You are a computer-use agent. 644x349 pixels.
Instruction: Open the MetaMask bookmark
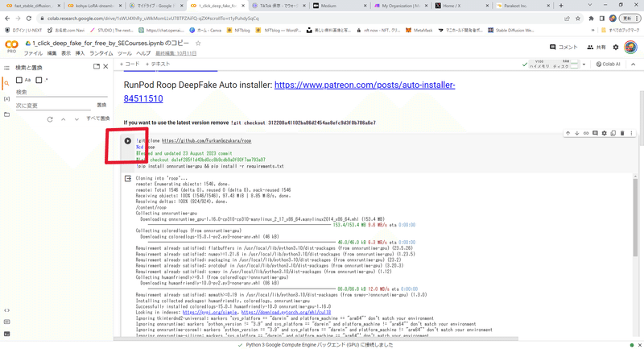point(419,31)
